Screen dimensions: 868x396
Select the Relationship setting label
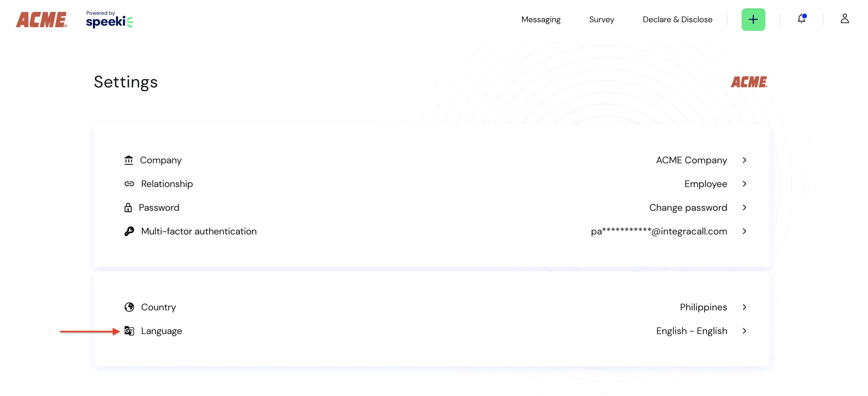167,184
